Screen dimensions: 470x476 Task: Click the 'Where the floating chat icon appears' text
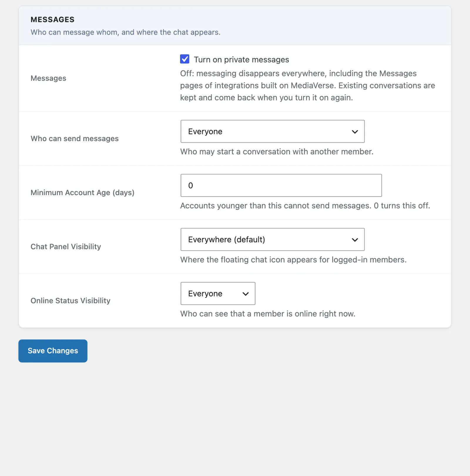(293, 260)
